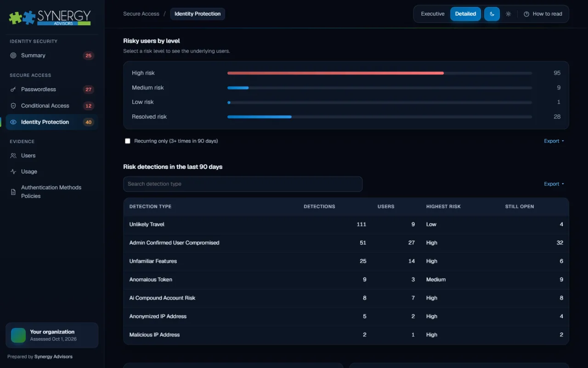Open Authentication Methods Policies page
This screenshot has width=588, height=368.
click(x=52, y=192)
